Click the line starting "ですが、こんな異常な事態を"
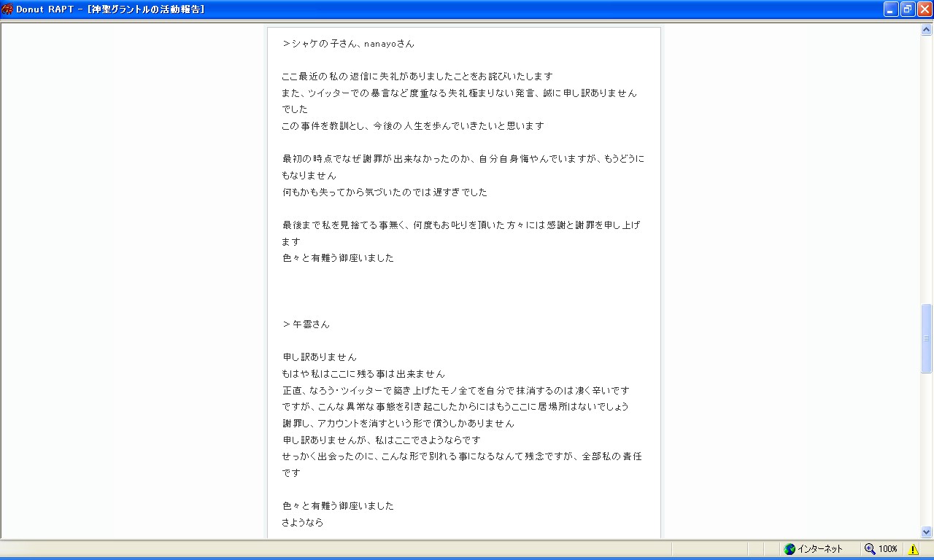This screenshot has width=934, height=560. pyautogui.click(x=455, y=407)
